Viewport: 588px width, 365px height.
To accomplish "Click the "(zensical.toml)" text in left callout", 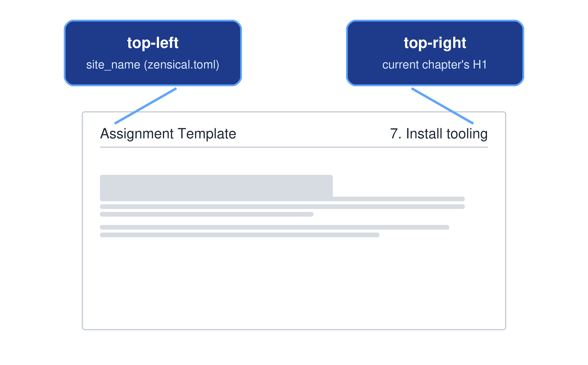I will [x=181, y=65].
